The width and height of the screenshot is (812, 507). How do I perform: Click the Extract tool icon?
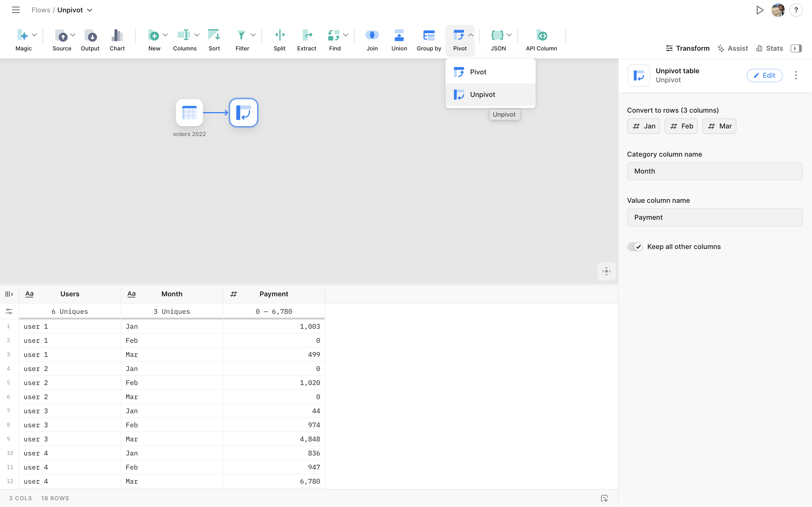pos(306,35)
